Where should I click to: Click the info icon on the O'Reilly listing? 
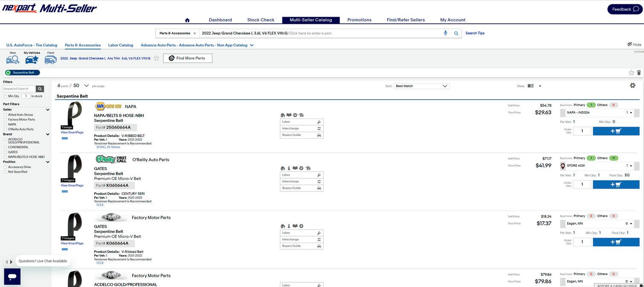289,168
